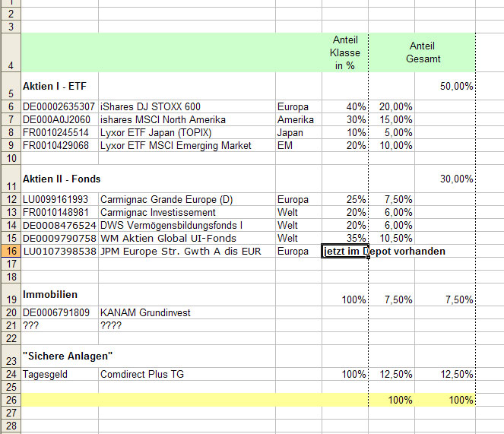Select row 16 header

(x=11, y=251)
